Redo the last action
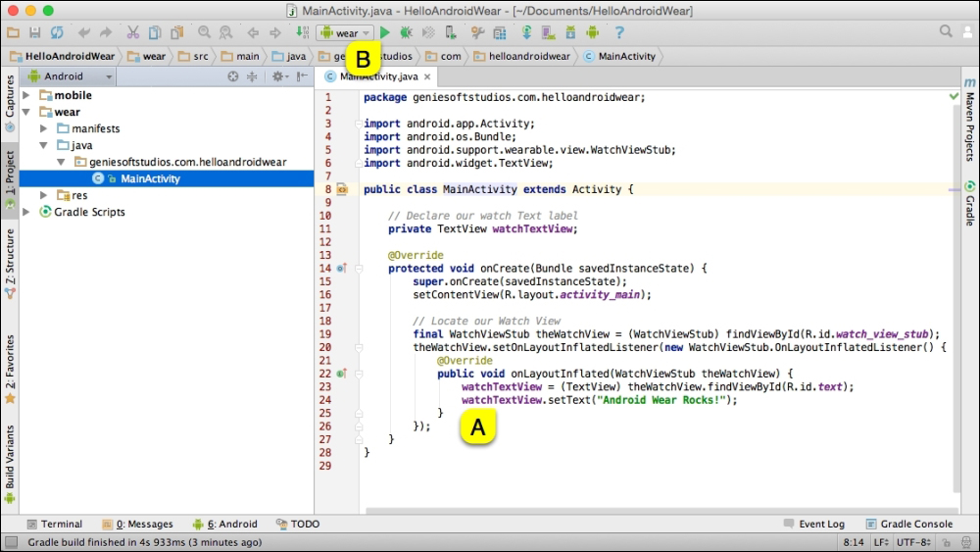 point(106,32)
